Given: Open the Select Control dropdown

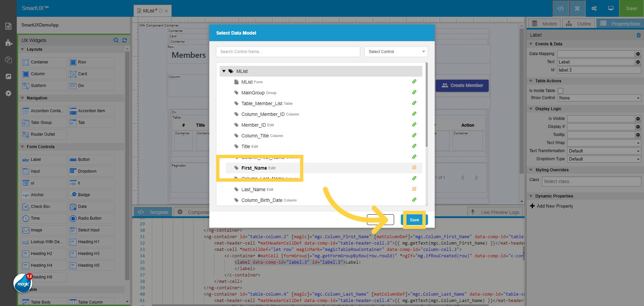Looking at the screenshot, I should (396, 51).
